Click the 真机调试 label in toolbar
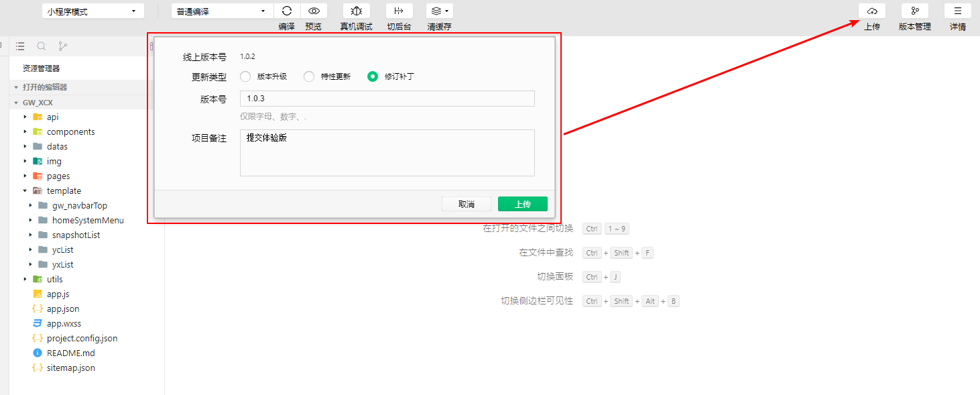Screen dimensions: 980x395 click(x=356, y=27)
